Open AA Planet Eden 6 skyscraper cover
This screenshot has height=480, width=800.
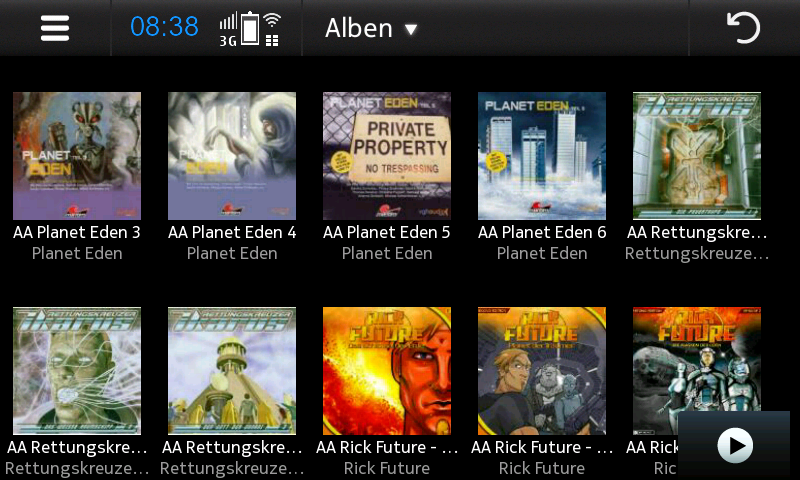point(542,156)
